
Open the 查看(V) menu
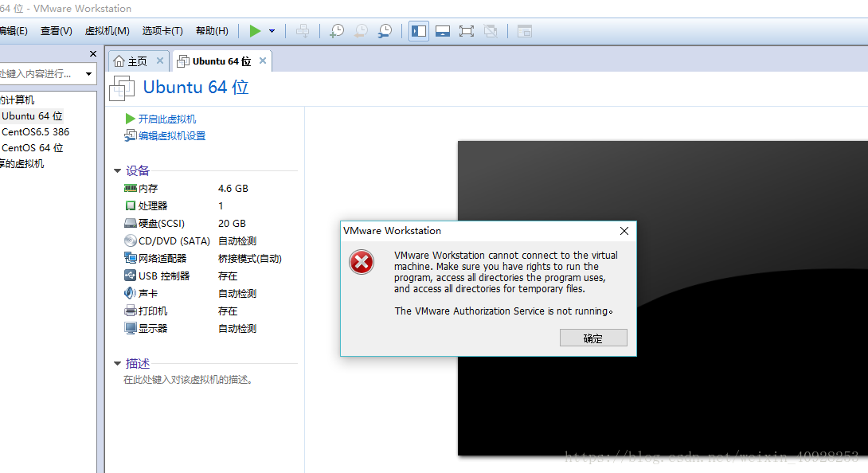[x=56, y=31]
